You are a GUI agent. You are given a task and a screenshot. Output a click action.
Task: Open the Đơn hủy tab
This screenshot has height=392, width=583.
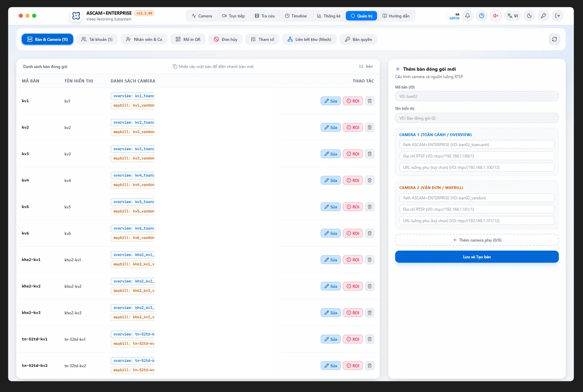pos(226,39)
